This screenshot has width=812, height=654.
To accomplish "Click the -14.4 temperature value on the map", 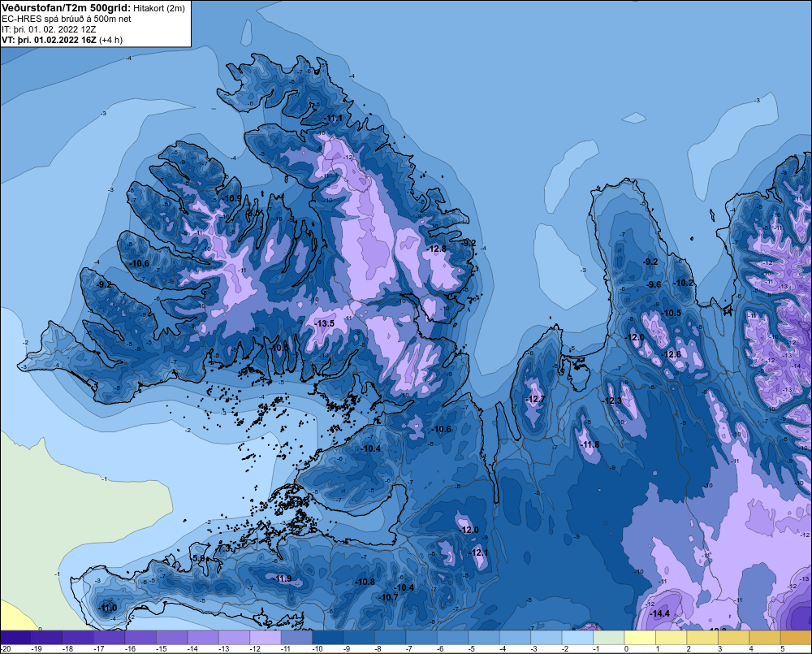I will 659,613.
